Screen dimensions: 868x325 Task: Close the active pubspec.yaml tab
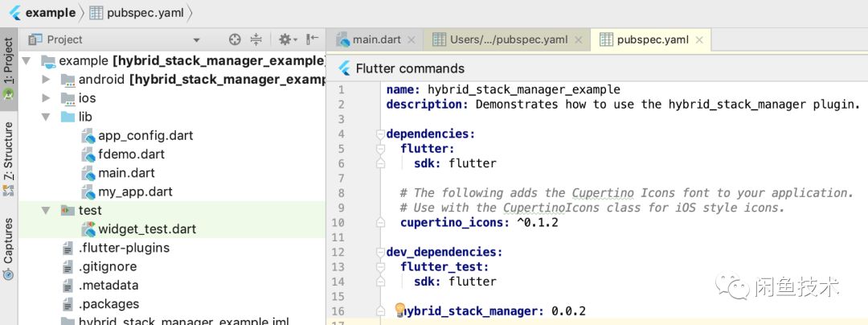(699, 40)
